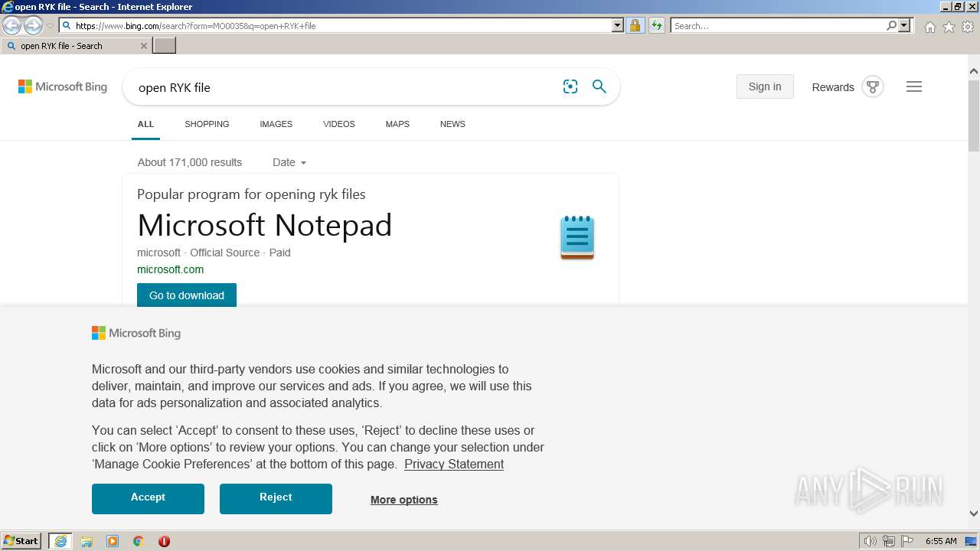Open the Rewards link
This screenshot has height=551, width=980.
click(833, 87)
